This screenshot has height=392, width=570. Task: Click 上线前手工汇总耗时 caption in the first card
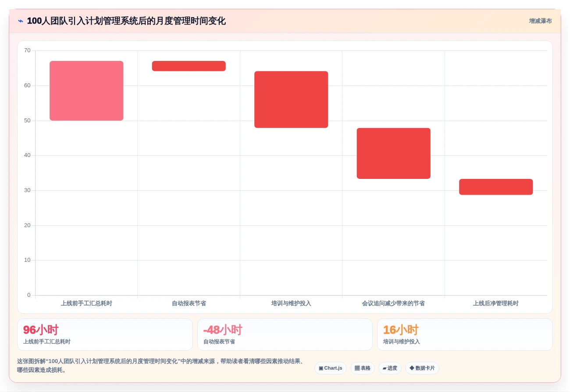point(47,342)
